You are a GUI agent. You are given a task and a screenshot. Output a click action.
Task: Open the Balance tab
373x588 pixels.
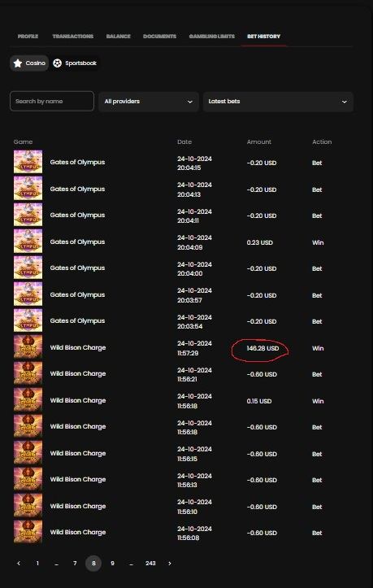click(119, 37)
